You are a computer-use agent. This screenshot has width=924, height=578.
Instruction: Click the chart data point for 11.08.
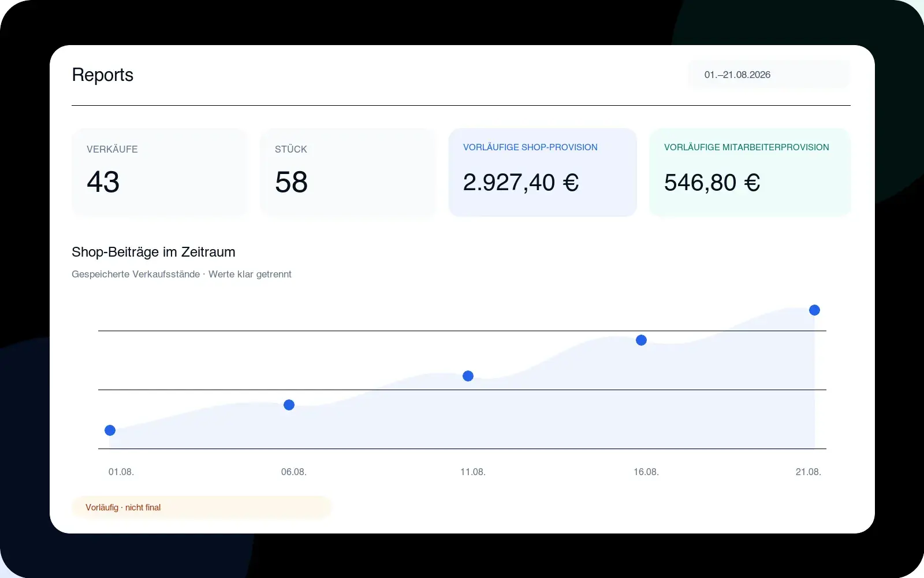coord(468,376)
